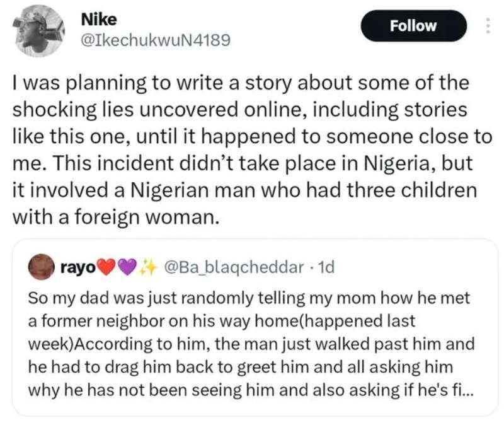Open Nike's profile picture
This screenshot has width=504, height=430.
38,31
